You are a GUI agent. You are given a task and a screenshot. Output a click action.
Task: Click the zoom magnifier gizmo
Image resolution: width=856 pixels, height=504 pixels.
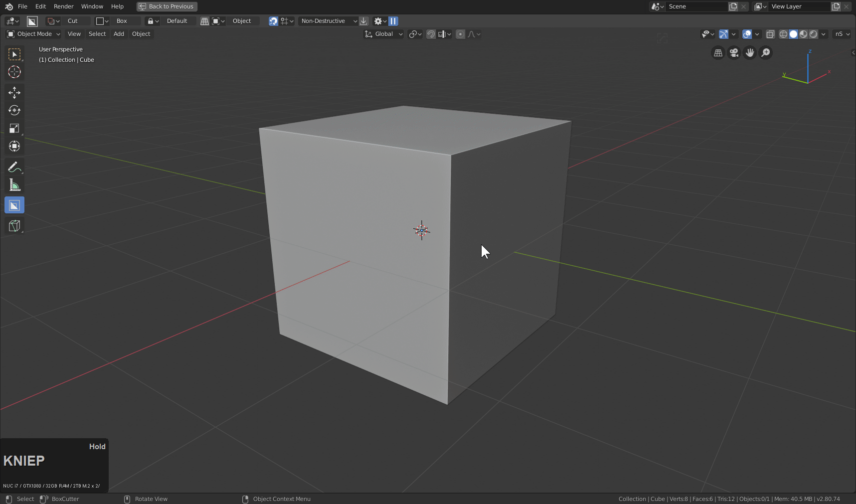point(766,53)
